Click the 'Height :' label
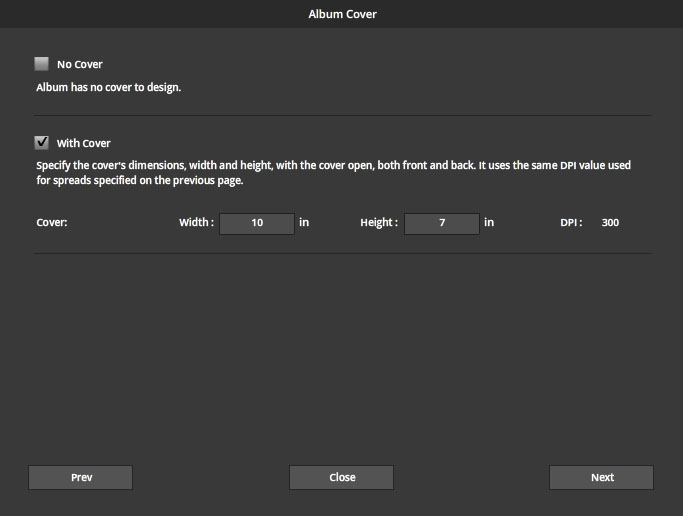Viewport: 683px width, 516px height. tap(379, 223)
